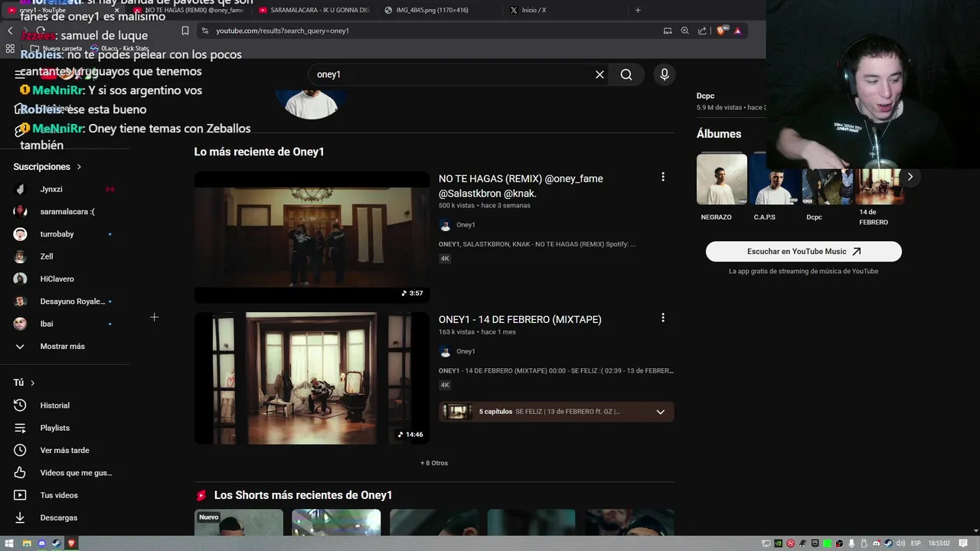980x551 pixels.
Task: Open the 0Laco - Kick Stats bookmark
Action: 119,48
